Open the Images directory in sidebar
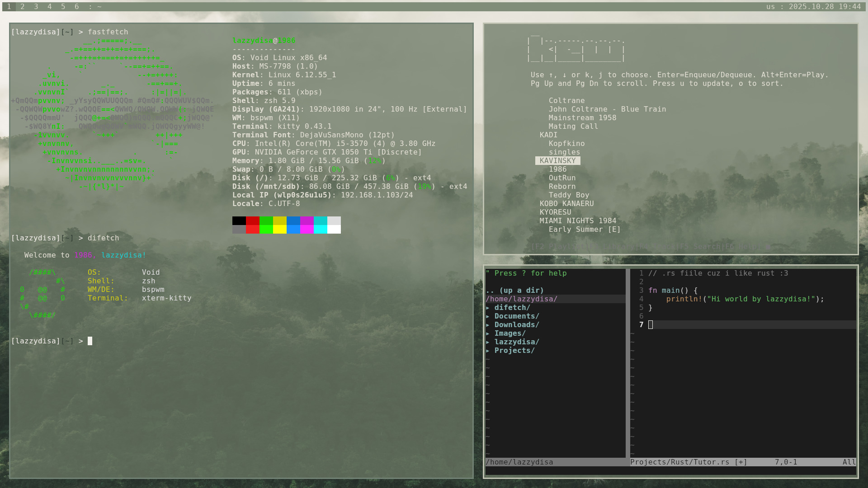 click(x=509, y=333)
